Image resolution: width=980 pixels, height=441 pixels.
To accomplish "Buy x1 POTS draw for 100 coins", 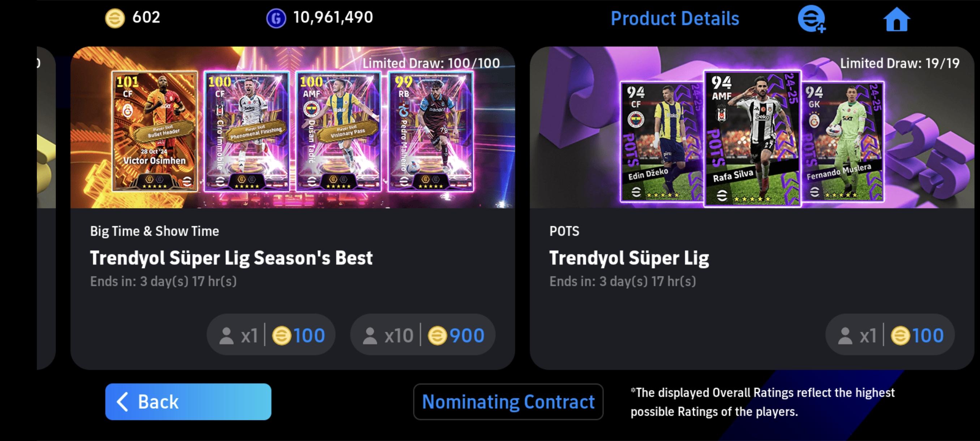I will (x=890, y=335).
